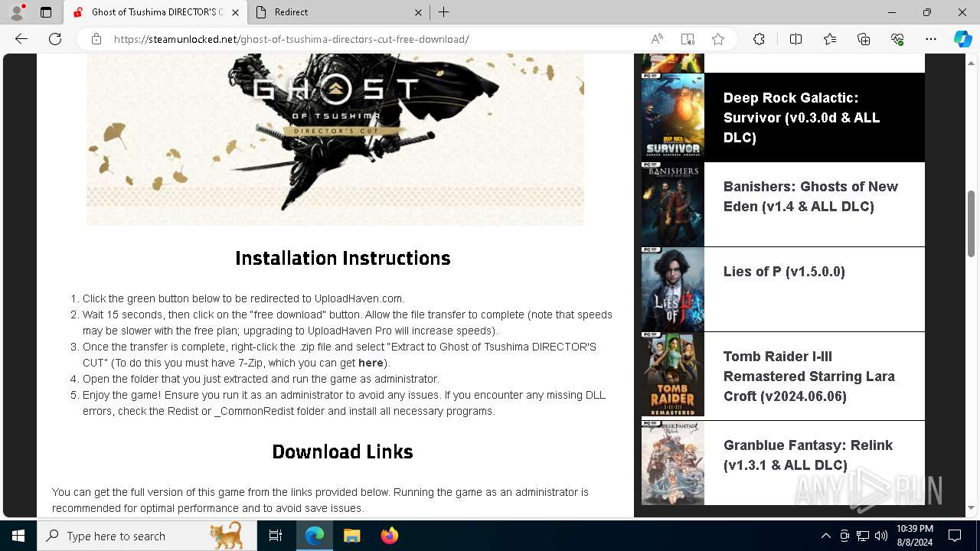This screenshot has width=980, height=551.
Task: Open Edge Settings and more menu
Action: click(931, 39)
